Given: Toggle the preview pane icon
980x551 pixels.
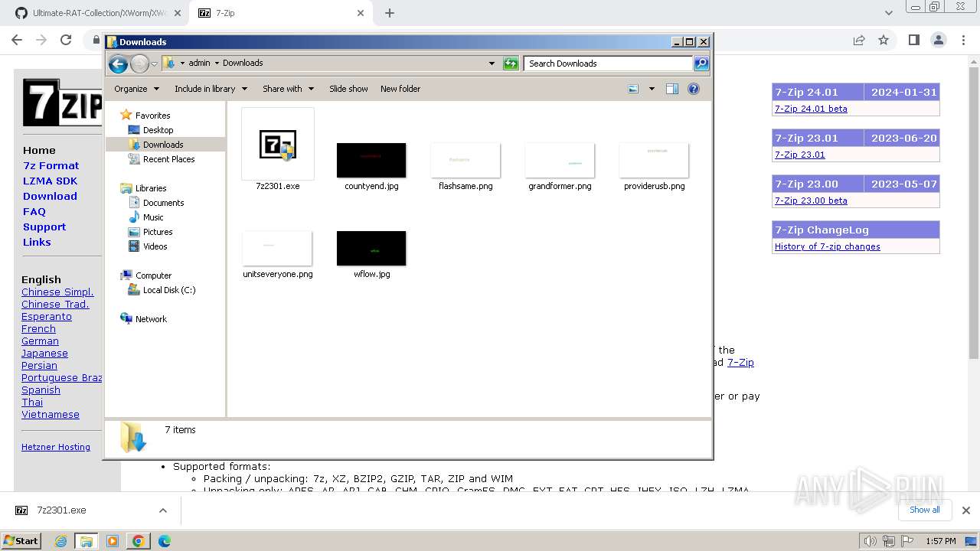Looking at the screenshot, I should pos(672,89).
